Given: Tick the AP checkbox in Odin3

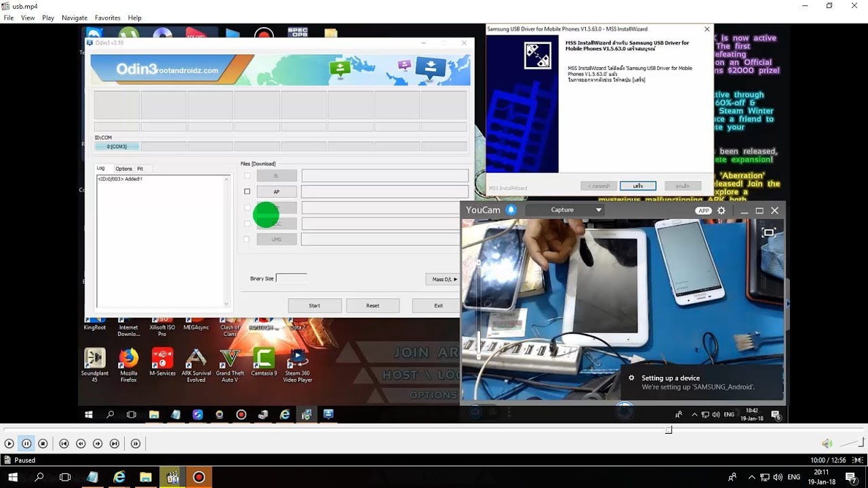Looking at the screenshot, I should pos(247,192).
